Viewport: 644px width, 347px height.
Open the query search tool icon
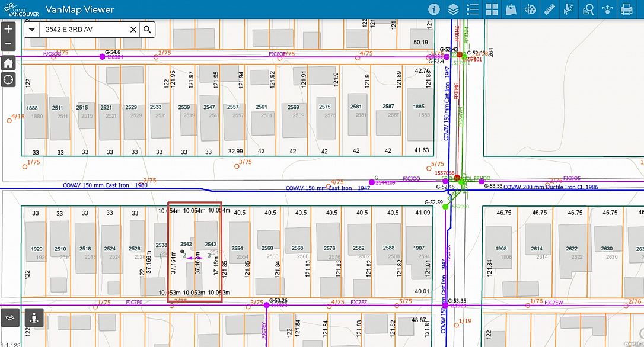(588, 9)
